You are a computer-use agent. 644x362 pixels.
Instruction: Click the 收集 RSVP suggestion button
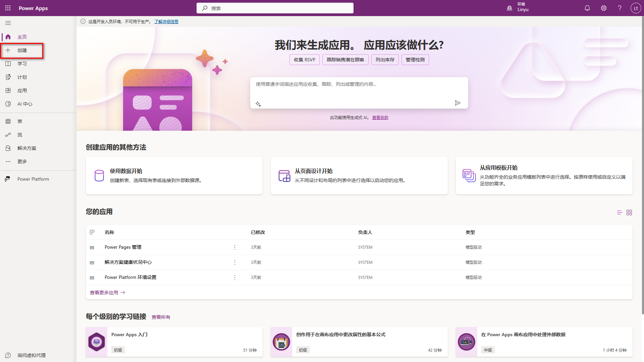pyautogui.click(x=304, y=60)
